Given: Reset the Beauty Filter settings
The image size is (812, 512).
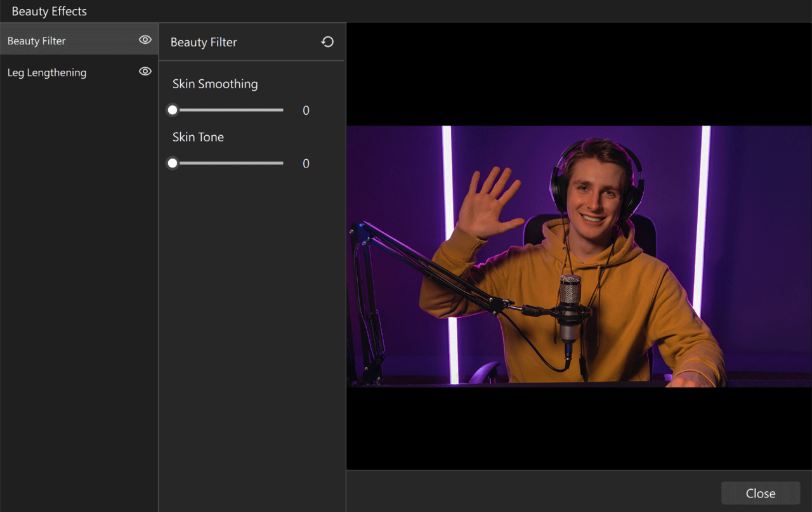Looking at the screenshot, I should 327,42.
